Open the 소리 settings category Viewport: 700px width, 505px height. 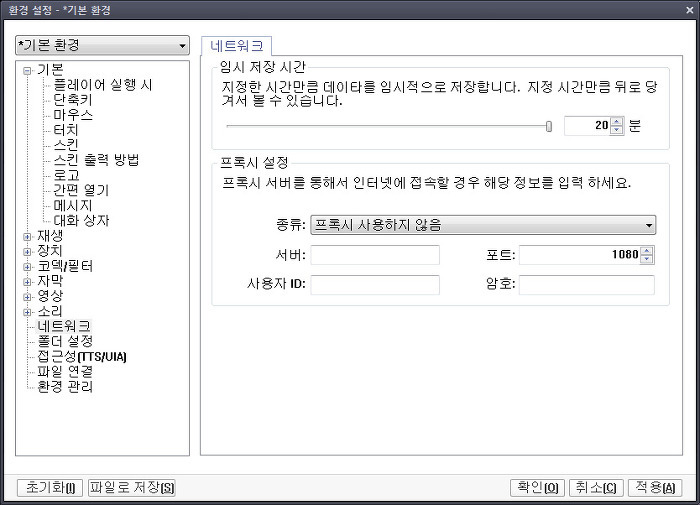pos(50,311)
